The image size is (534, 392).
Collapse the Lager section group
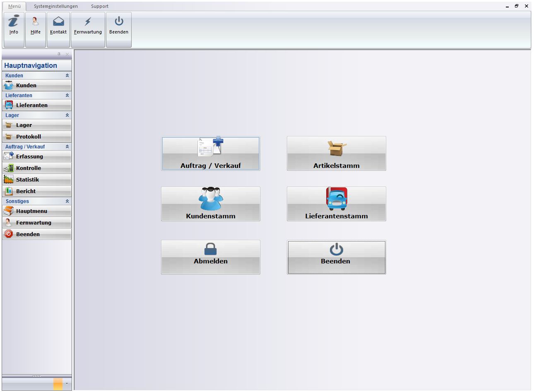(67, 115)
